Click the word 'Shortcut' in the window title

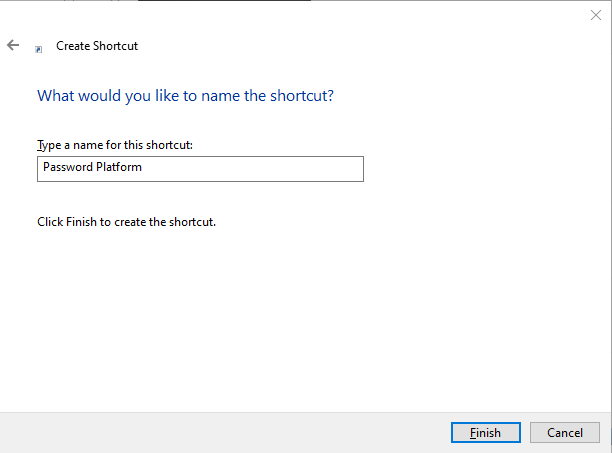click(115, 46)
